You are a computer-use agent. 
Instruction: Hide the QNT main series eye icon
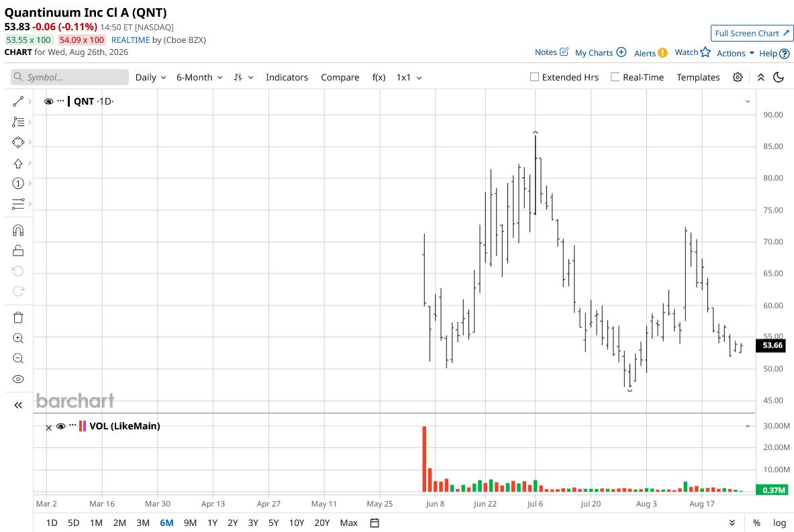49,101
